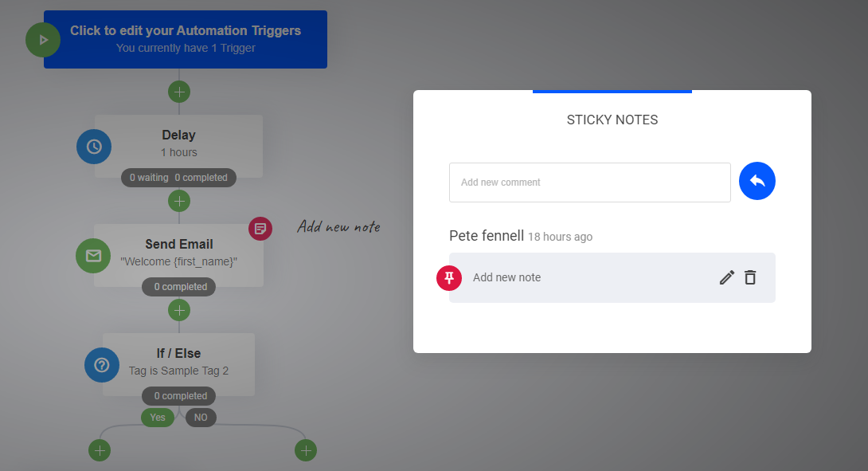Click the If / Else question mark icon
This screenshot has width=868, height=471.
pyautogui.click(x=102, y=365)
